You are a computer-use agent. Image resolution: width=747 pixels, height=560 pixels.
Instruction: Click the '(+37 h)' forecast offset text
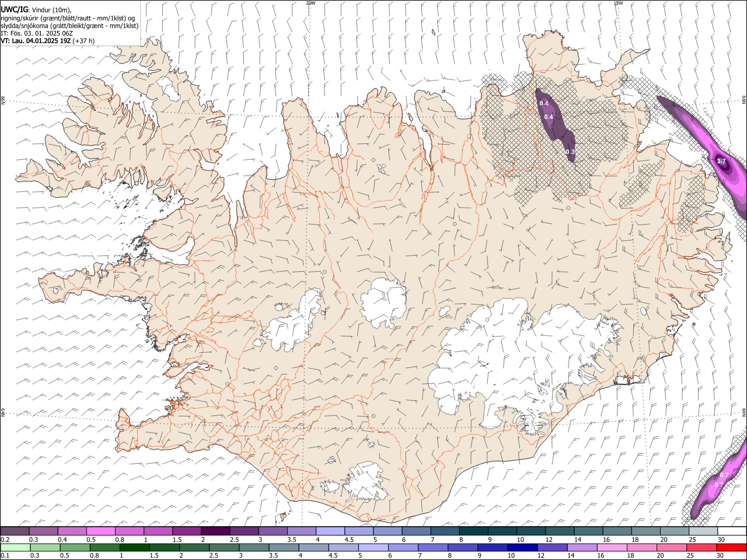(84, 41)
